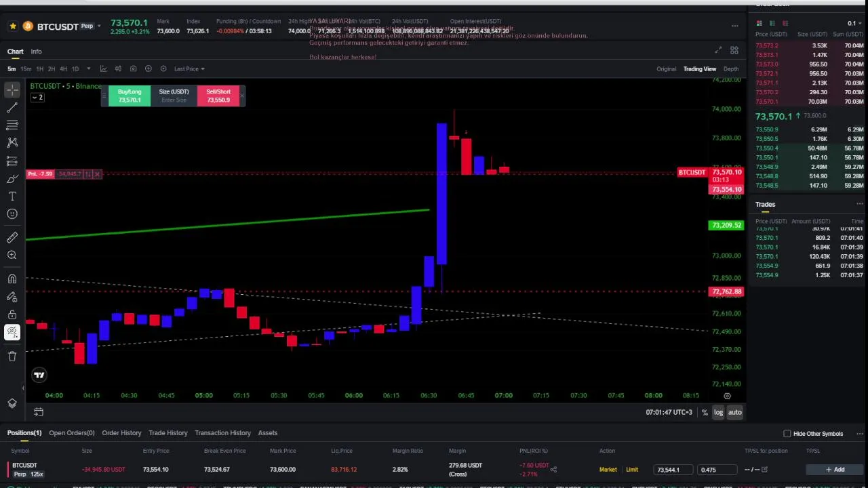
Task: Add TP/SL for the BTCUSDT position
Action: pyautogui.click(x=835, y=470)
